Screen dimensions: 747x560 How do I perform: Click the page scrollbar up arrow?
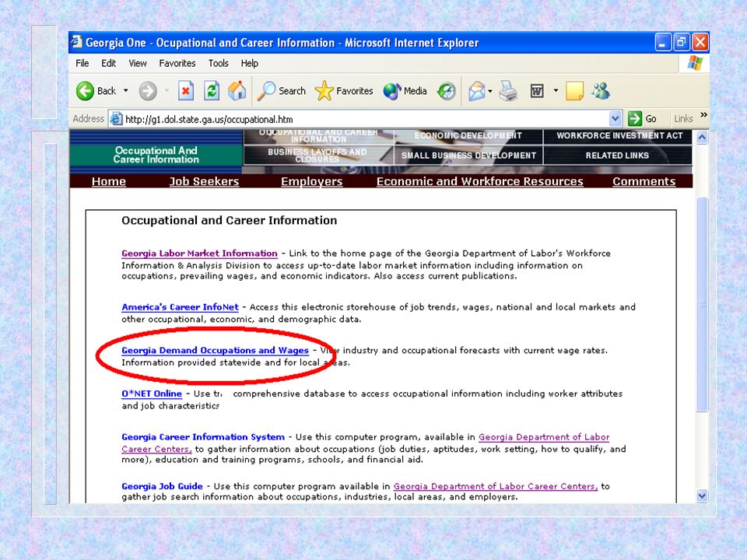702,138
